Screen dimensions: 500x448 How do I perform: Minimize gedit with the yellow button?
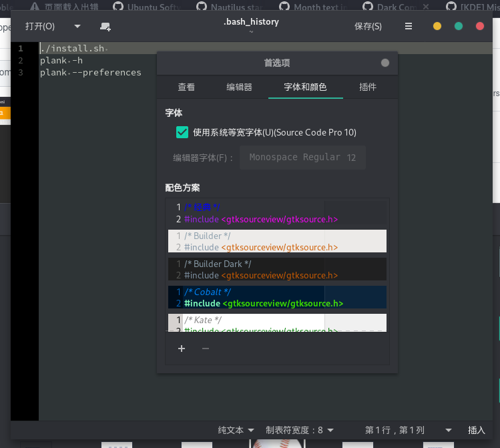pyautogui.click(x=437, y=26)
